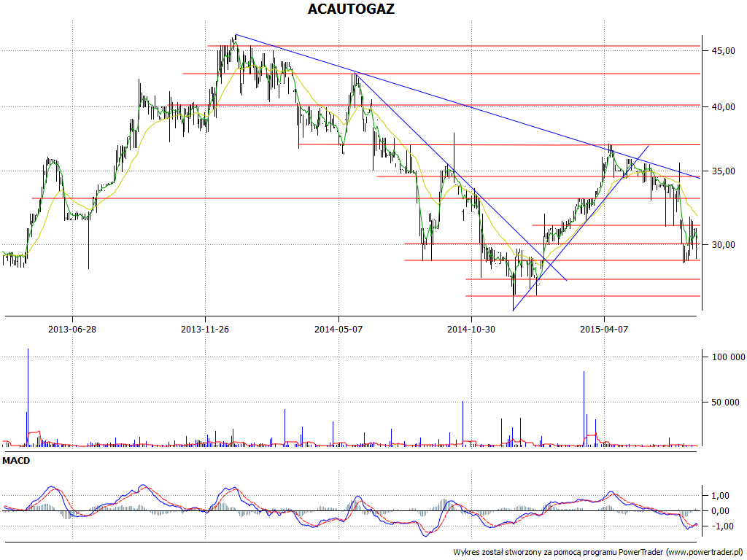747x560 pixels.
Task: Click the 35,00 price axis label
Action: click(723, 171)
